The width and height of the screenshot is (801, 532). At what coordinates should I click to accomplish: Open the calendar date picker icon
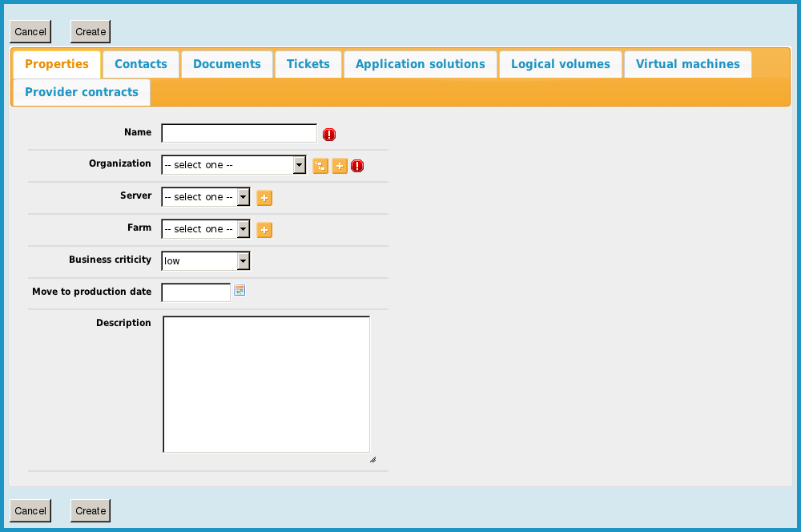pyautogui.click(x=239, y=291)
